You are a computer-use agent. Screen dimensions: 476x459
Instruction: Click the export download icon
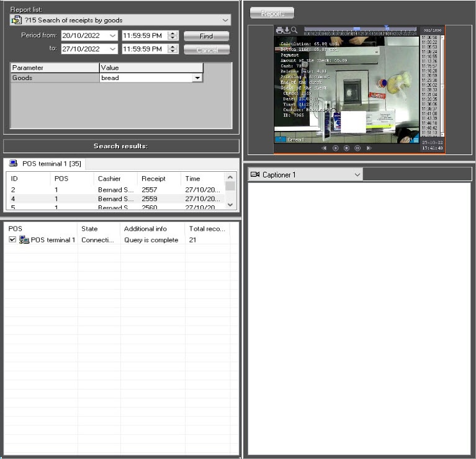287,30
